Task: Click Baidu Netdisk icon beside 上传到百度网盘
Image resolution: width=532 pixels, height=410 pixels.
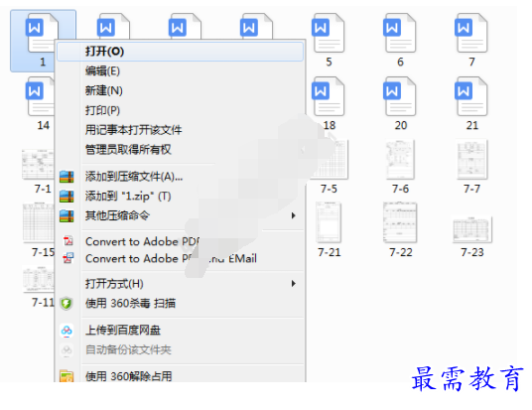Action: [x=66, y=331]
